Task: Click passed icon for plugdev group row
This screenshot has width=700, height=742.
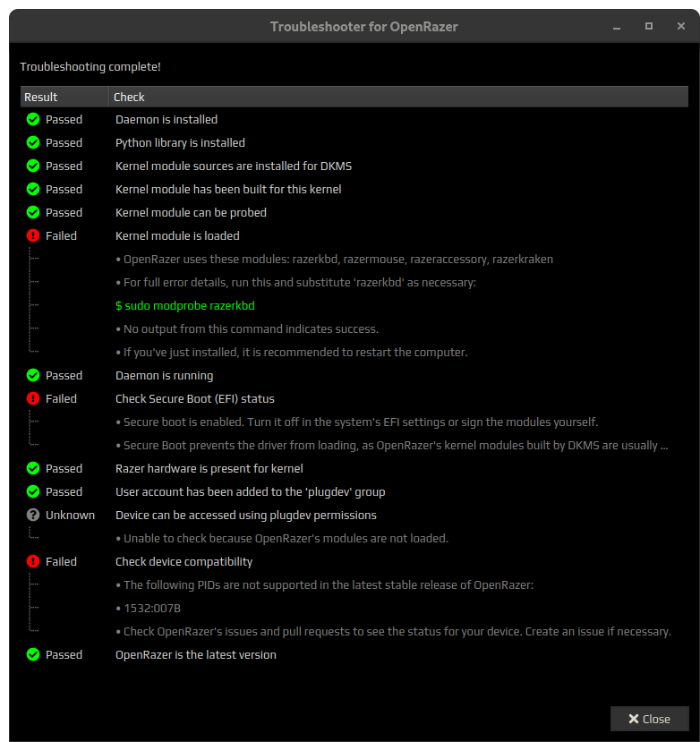Action: (x=33, y=491)
